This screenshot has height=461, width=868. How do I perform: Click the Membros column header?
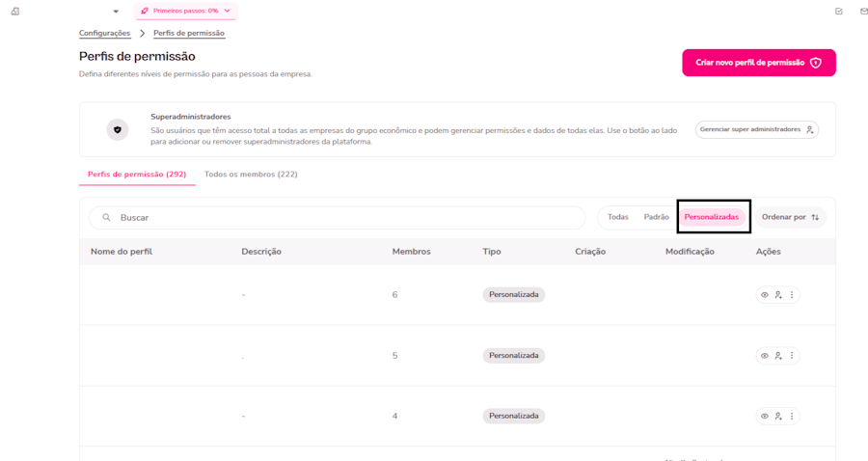coord(411,252)
